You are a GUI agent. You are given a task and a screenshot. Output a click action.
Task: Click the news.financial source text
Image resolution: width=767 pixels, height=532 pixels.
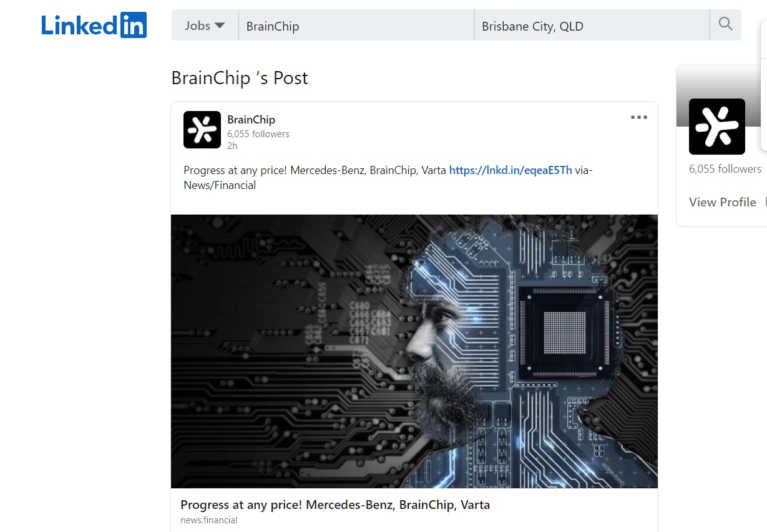click(209, 520)
